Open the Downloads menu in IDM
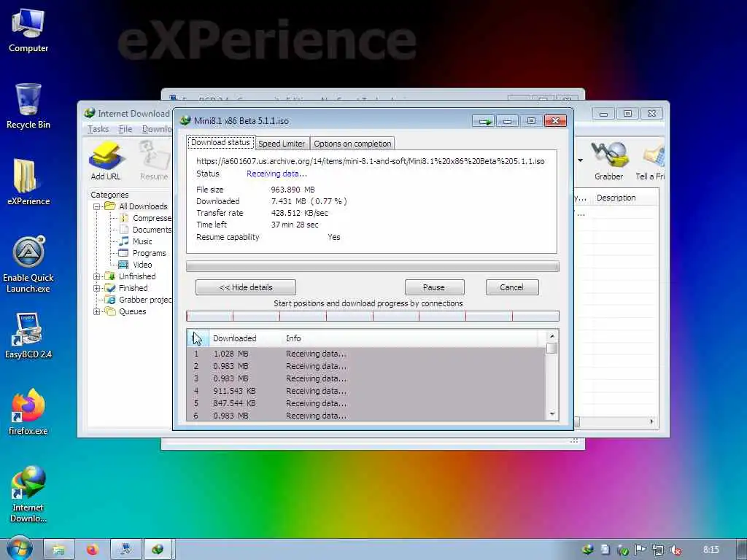747x560 pixels. point(156,129)
